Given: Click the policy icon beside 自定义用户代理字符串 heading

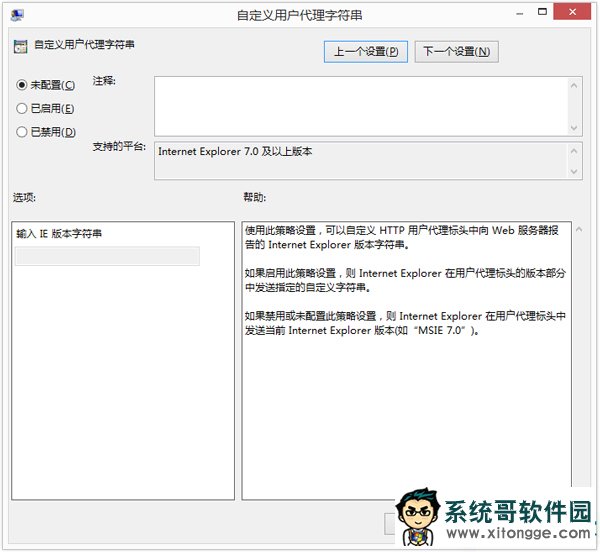Looking at the screenshot, I should (x=20, y=46).
